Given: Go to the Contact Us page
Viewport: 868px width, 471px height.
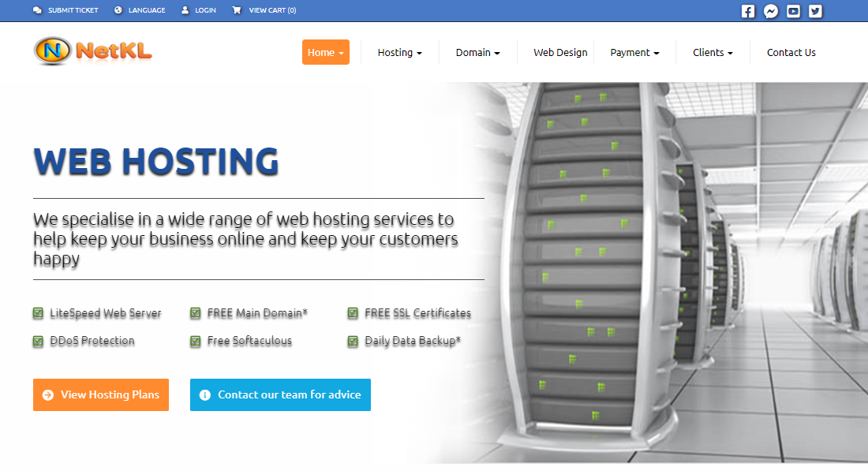Looking at the screenshot, I should (791, 53).
